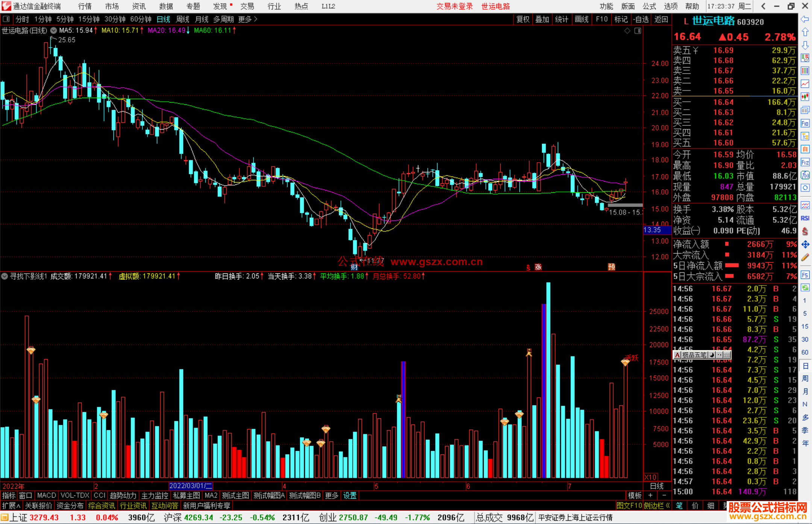Click the down arrow icon in right sidebar
This screenshot has width=812, height=524.
click(x=805, y=45)
